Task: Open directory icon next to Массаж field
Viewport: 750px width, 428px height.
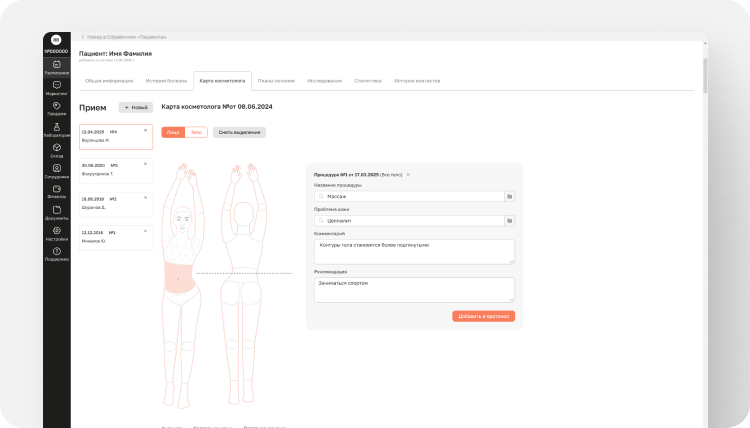Action: click(509, 196)
